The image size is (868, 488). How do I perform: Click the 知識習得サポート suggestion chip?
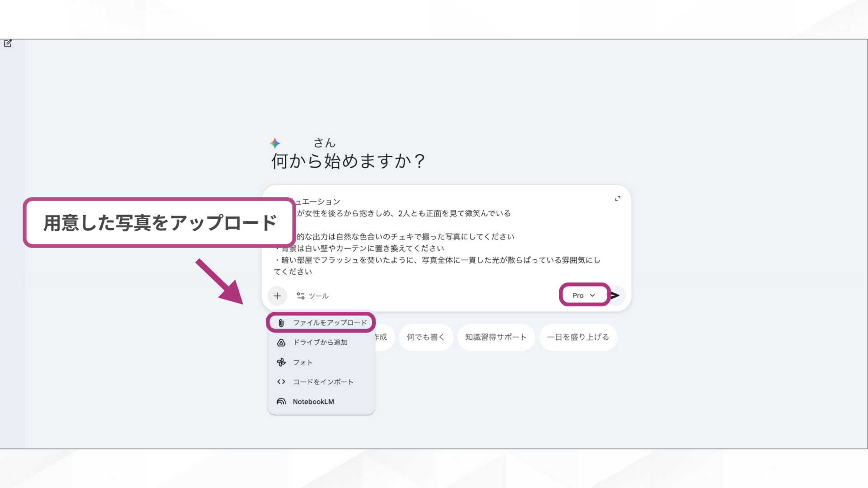click(496, 337)
